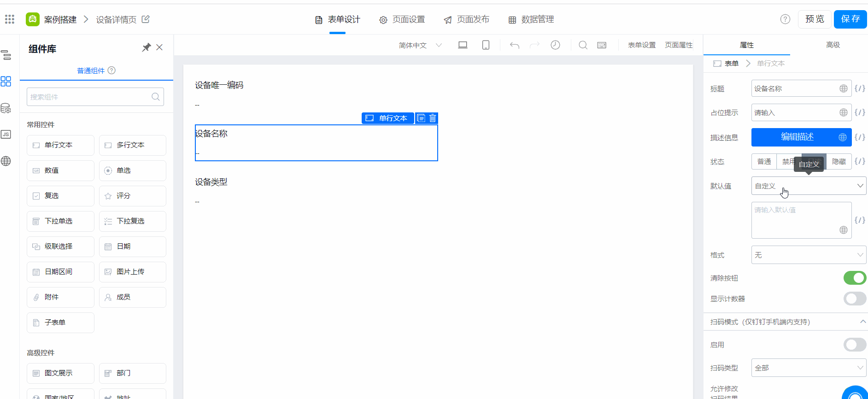Open the history clock icon
Viewport: 868px width, 399px height.
[x=555, y=45]
